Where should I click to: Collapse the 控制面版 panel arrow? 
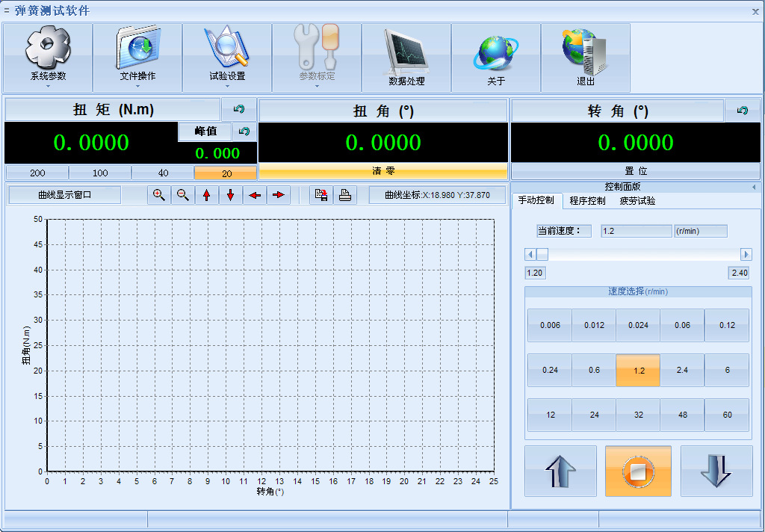click(753, 187)
